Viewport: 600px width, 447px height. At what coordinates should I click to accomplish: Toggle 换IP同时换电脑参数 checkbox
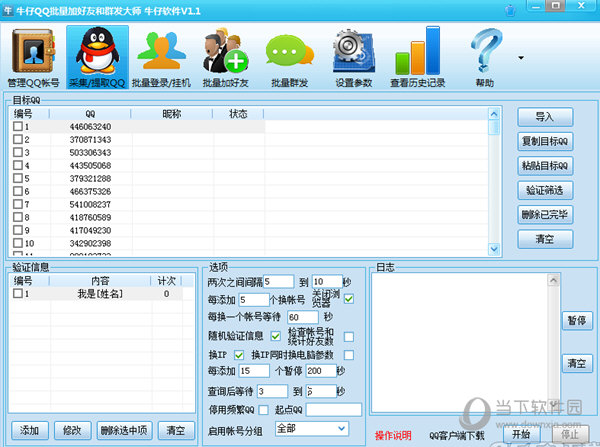coord(349,355)
